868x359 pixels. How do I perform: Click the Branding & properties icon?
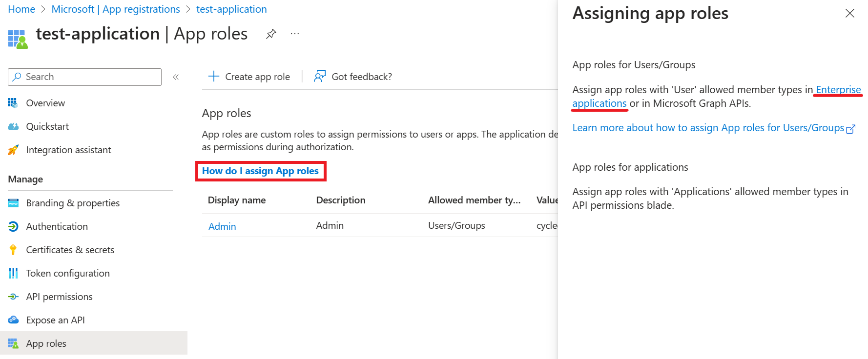(13, 203)
